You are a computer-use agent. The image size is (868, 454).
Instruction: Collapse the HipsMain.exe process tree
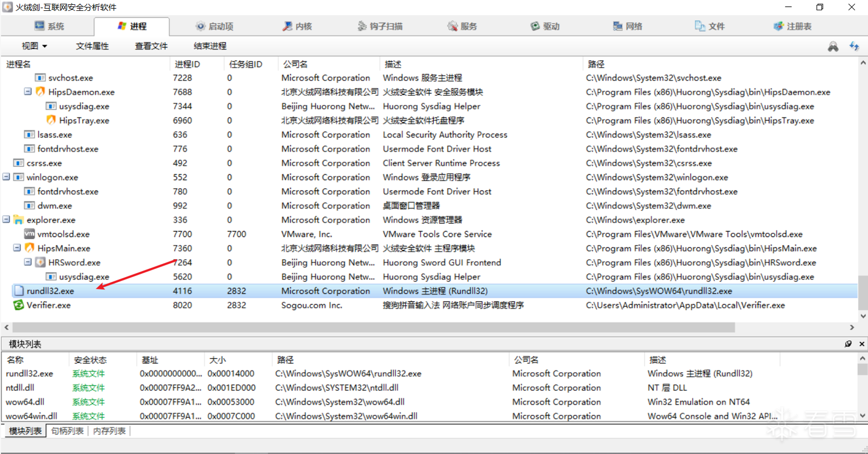point(17,248)
